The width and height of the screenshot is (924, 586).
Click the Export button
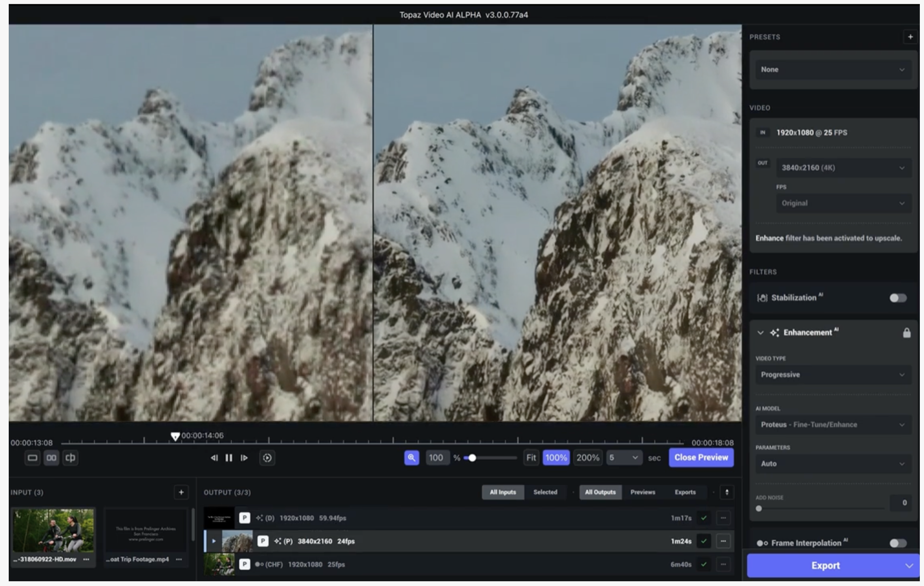coord(825,565)
